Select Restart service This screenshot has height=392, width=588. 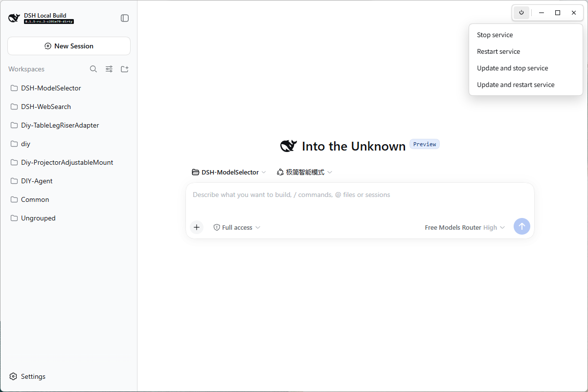point(526,51)
